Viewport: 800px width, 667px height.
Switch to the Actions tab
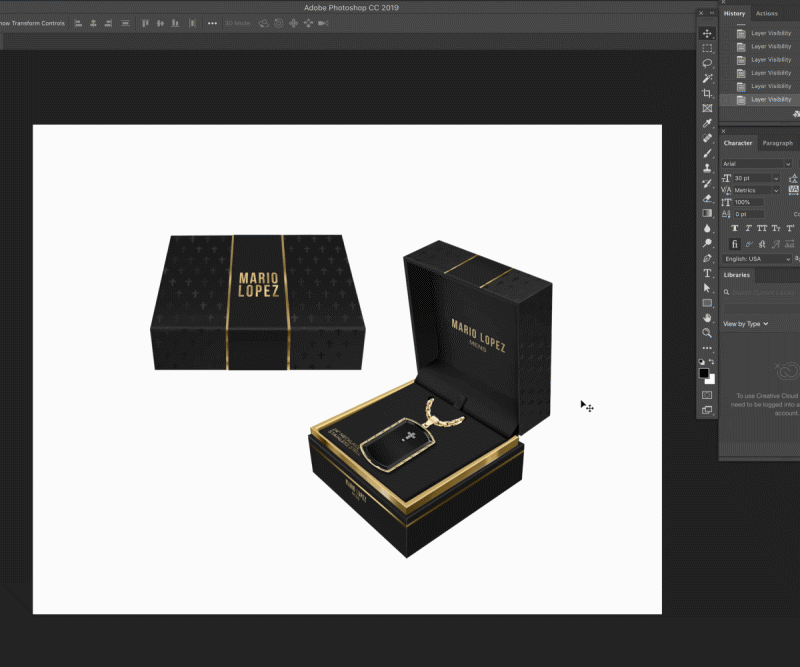point(766,13)
